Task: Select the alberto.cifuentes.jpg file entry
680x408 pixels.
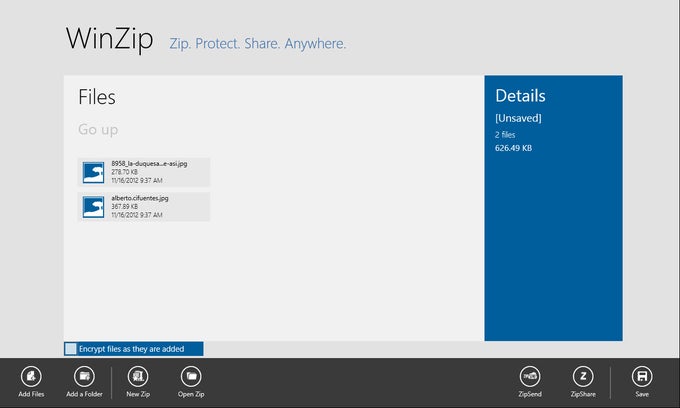Action: [x=144, y=207]
